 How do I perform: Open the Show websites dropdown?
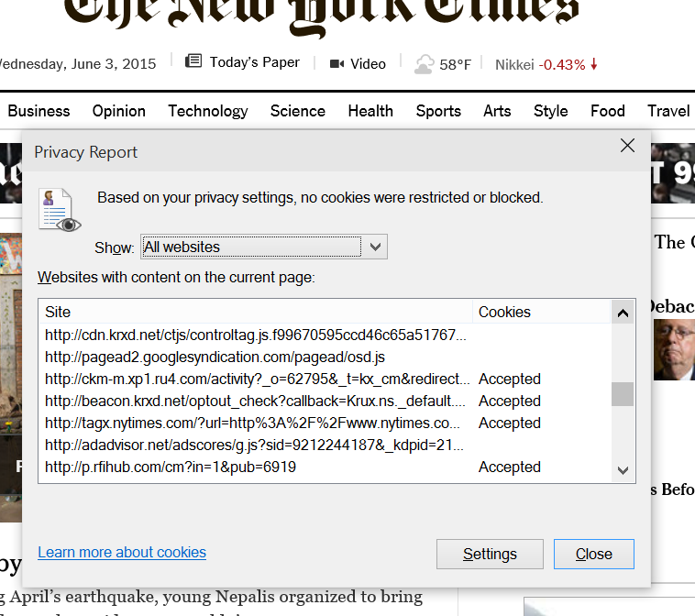(x=263, y=247)
